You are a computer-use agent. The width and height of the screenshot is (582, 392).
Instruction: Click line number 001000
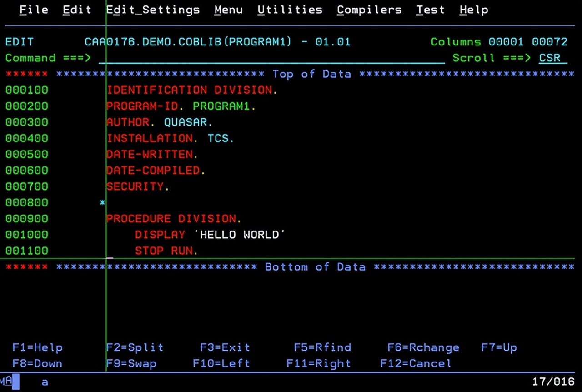pyautogui.click(x=27, y=235)
